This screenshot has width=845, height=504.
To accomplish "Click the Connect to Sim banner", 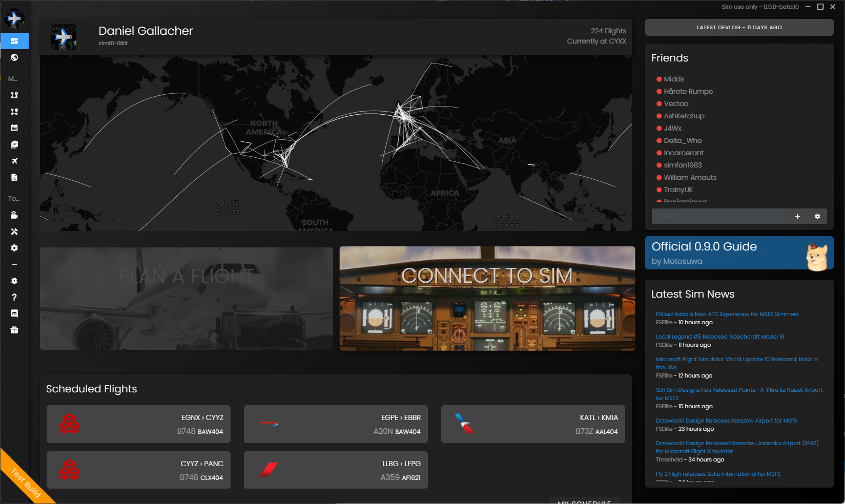I will coord(487,299).
